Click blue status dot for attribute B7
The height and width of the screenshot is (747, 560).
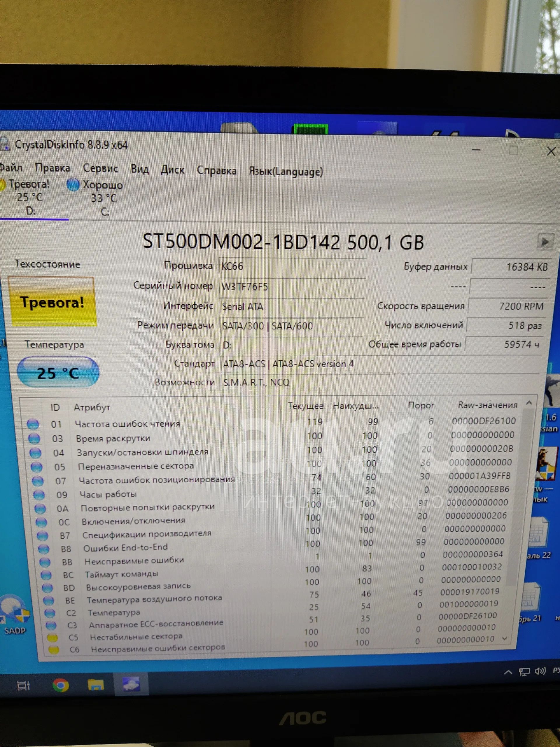coord(43,536)
